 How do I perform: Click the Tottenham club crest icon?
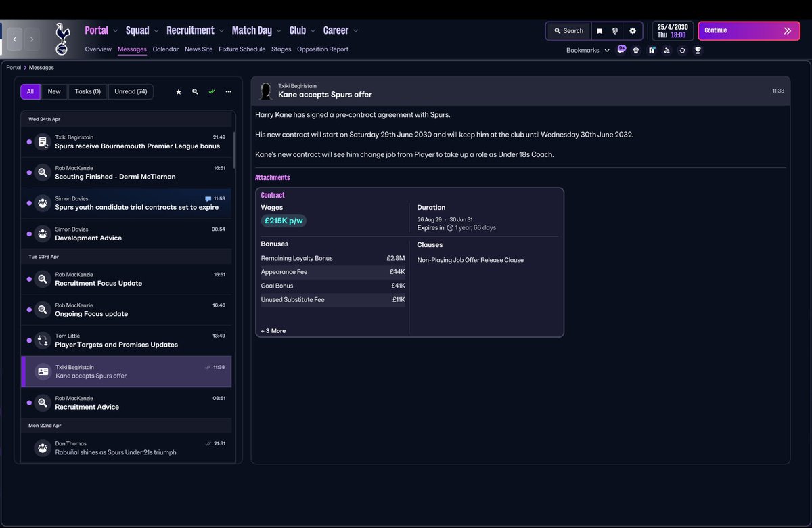click(63, 39)
